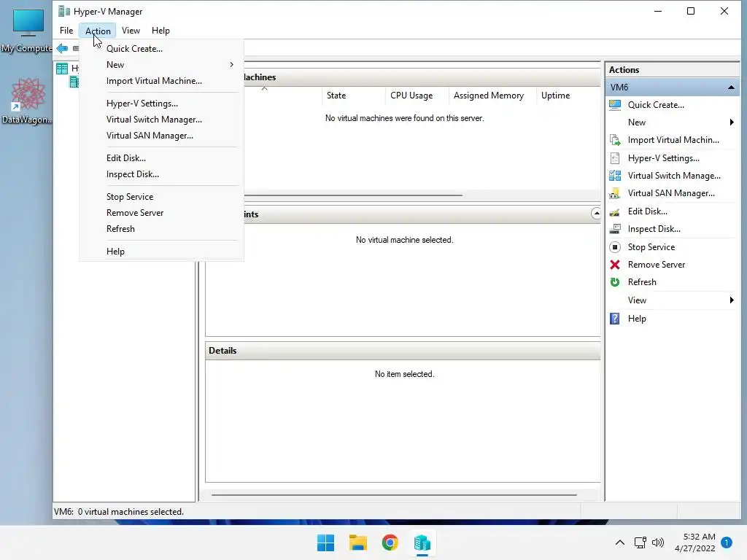Open the Windows Start button
This screenshot has width=747, height=560.
point(326,542)
